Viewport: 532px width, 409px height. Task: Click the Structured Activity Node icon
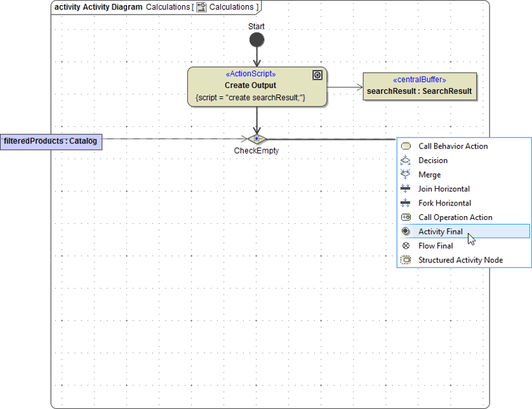coord(406,260)
